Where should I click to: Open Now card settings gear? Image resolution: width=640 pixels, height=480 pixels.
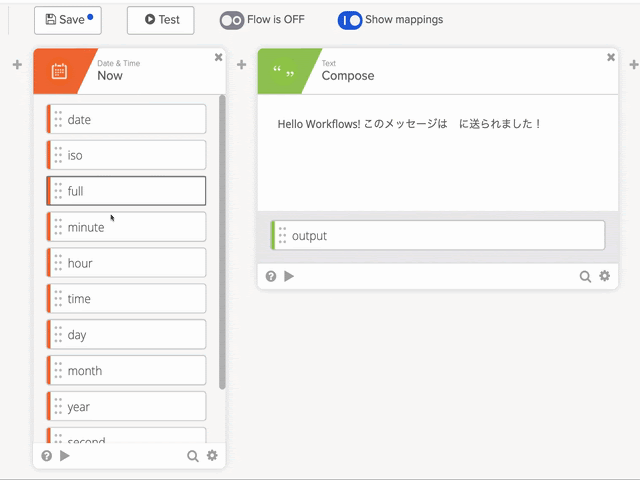click(x=212, y=456)
